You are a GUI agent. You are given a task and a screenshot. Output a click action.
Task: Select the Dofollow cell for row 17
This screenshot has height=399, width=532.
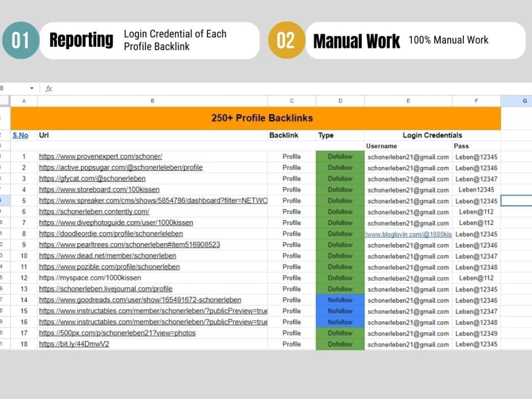pyautogui.click(x=340, y=333)
